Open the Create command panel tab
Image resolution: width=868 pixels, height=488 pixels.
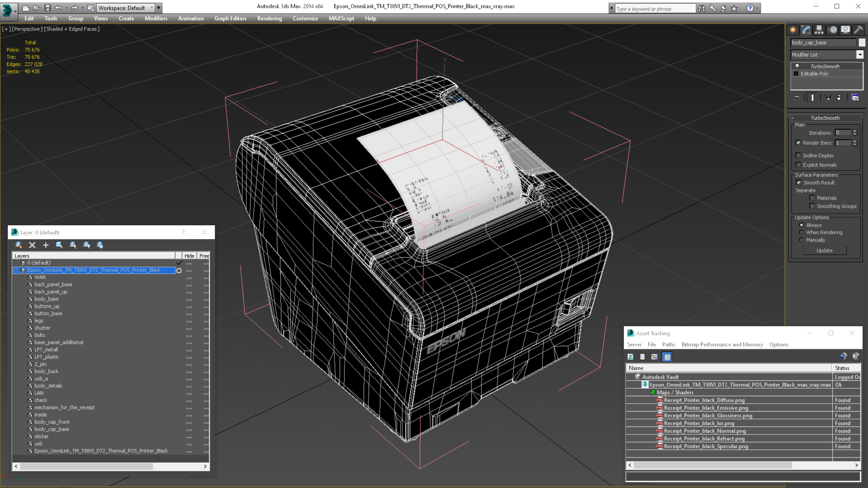(x=793, y=30)
